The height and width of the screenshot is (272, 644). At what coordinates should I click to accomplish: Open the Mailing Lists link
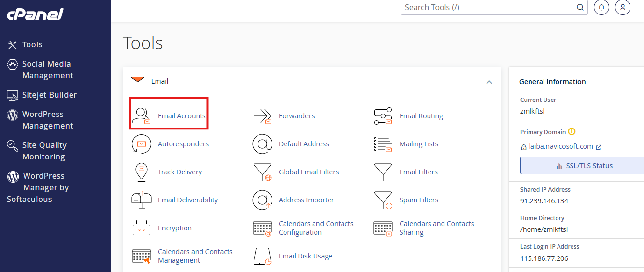coord(418,144)
